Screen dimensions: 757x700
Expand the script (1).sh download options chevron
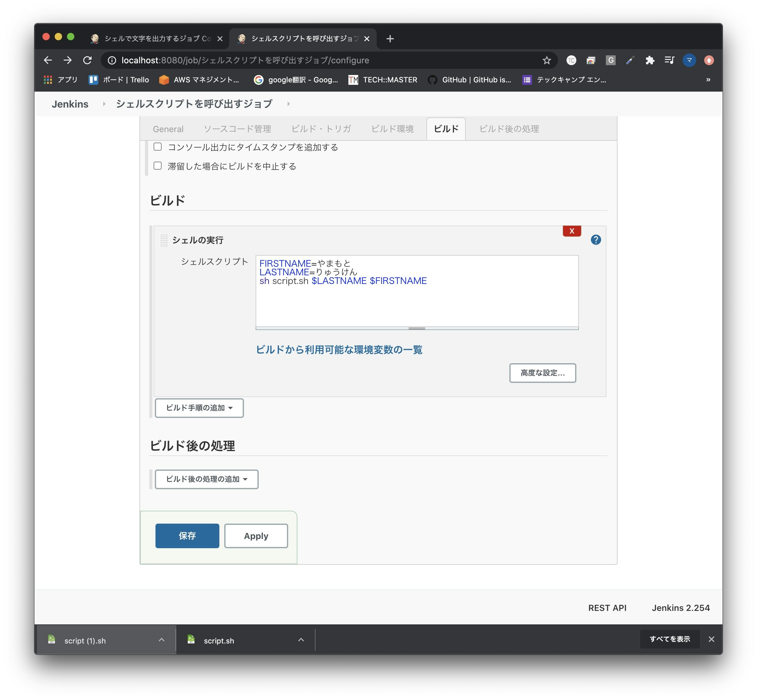point(162,640)
